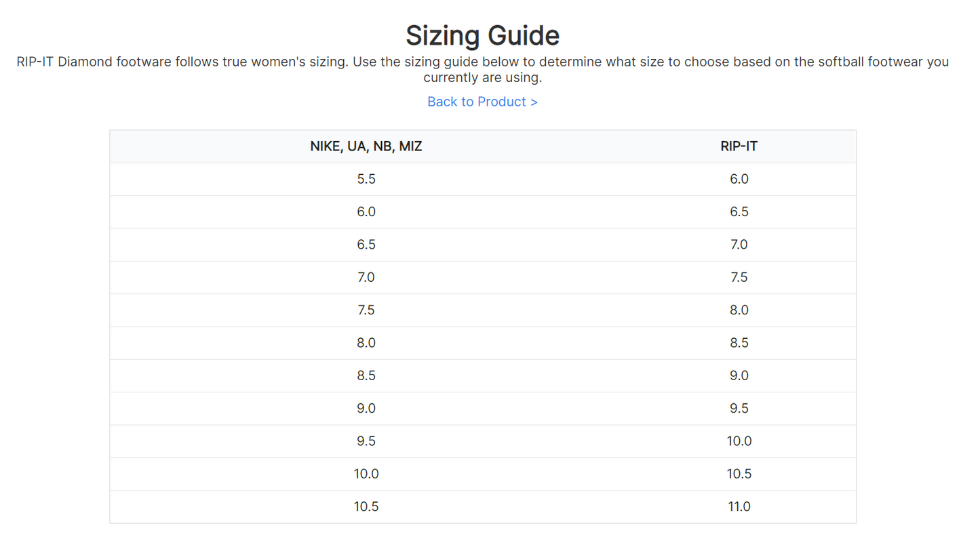Click the 11.0 cell in RIP-IT column
980x555 pixels.
[x=739, y=506]
